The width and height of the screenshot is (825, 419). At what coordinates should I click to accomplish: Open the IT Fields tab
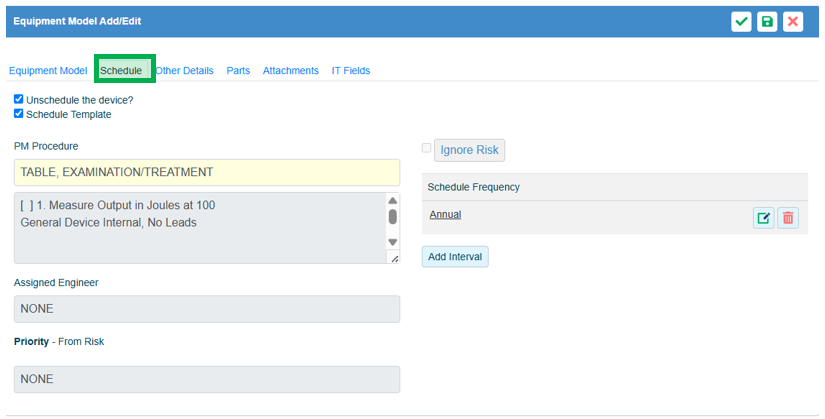tap(351, 71)
